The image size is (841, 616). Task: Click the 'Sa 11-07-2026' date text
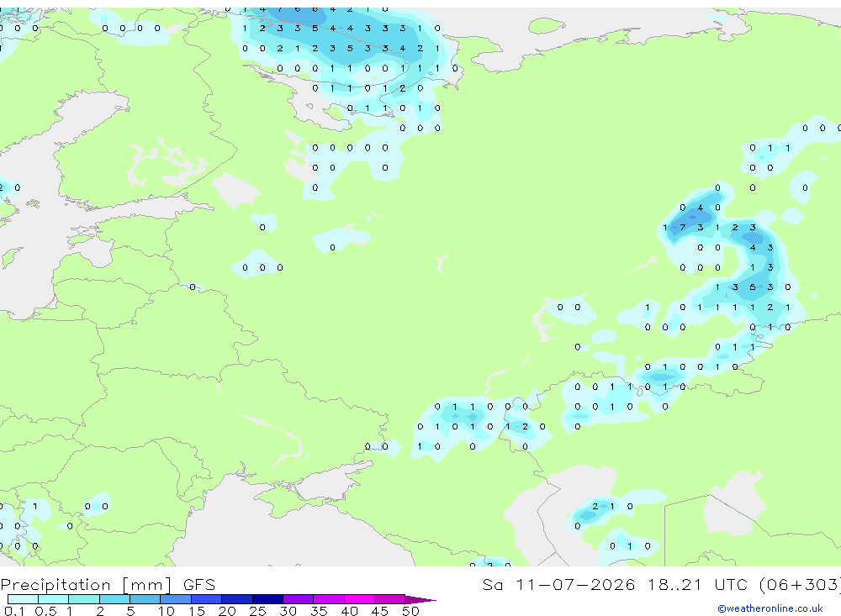[x=558, y=584]
